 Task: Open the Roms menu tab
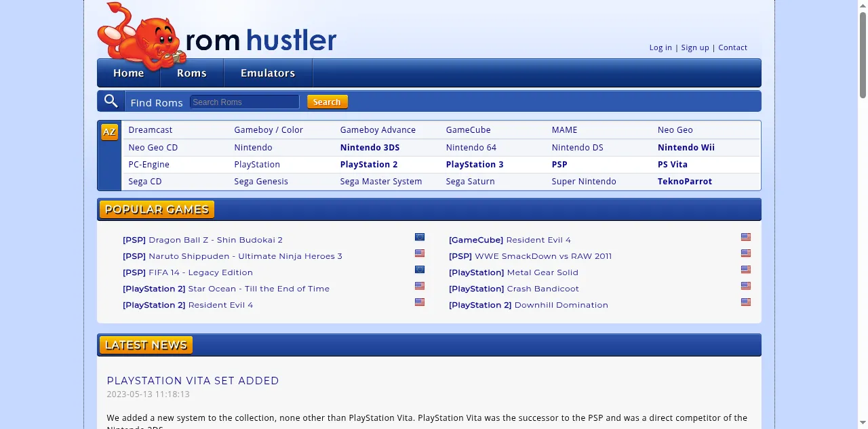(192, 73)
